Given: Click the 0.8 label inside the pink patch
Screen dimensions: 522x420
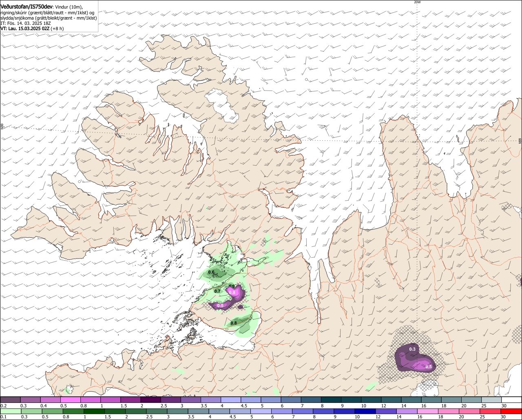Looking at the screenshot, I should tap(233, 292).
